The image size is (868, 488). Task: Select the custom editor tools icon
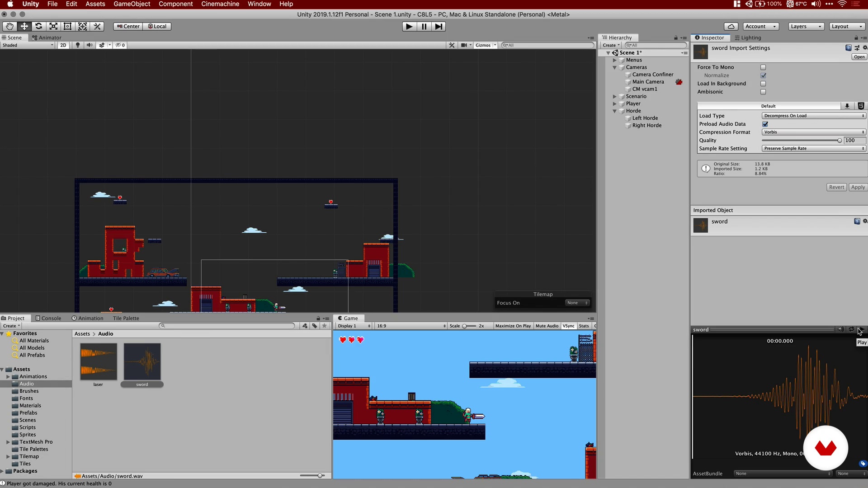(x=97, y=26)
